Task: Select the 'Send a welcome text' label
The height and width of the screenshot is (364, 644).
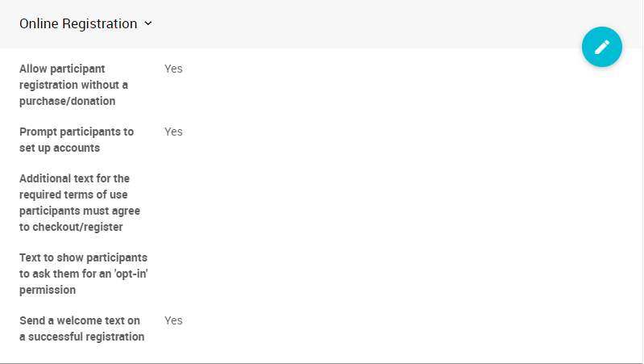Action: pyautogui.click(x=81, y=328)
